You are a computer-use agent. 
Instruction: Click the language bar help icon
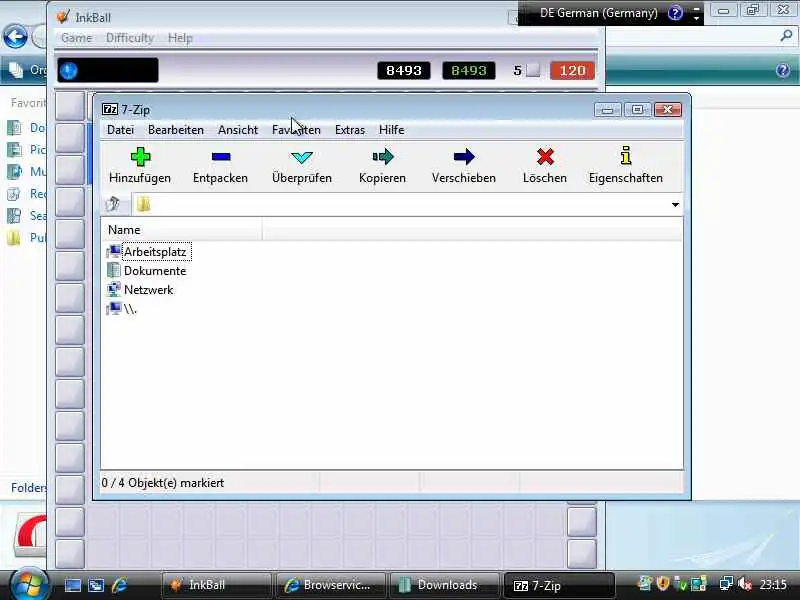(675, 13)
